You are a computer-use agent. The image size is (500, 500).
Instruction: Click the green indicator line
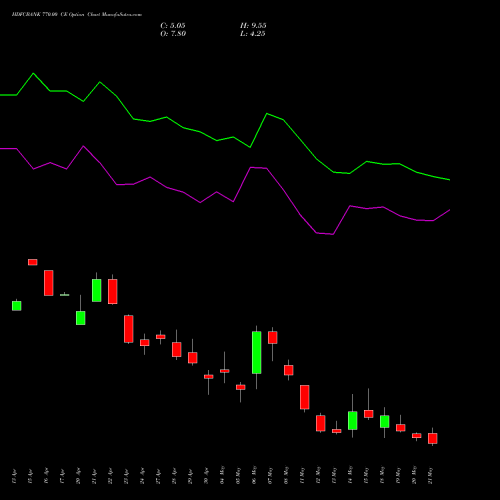tap(225, 138)
